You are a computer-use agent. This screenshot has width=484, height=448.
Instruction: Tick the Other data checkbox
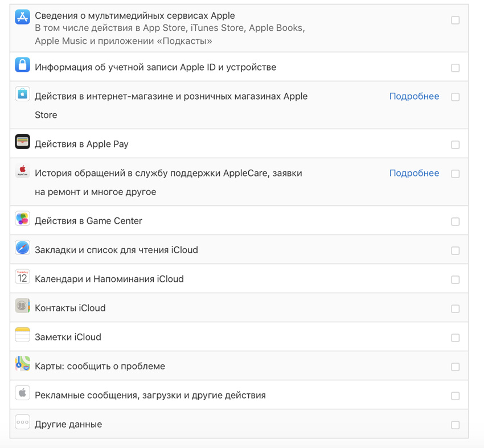[456, 425]
